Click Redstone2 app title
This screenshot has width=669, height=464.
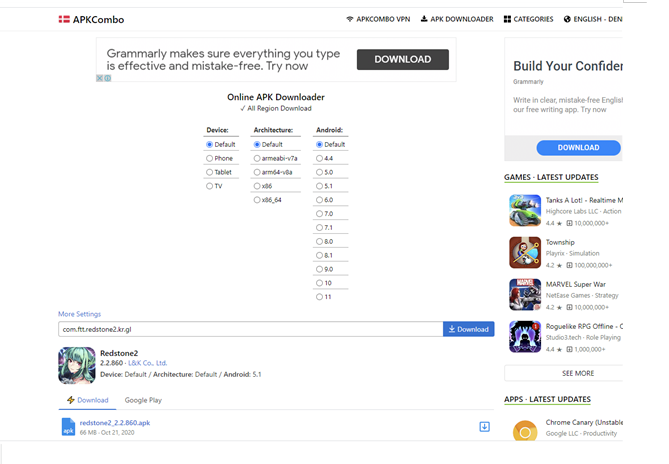119,353
